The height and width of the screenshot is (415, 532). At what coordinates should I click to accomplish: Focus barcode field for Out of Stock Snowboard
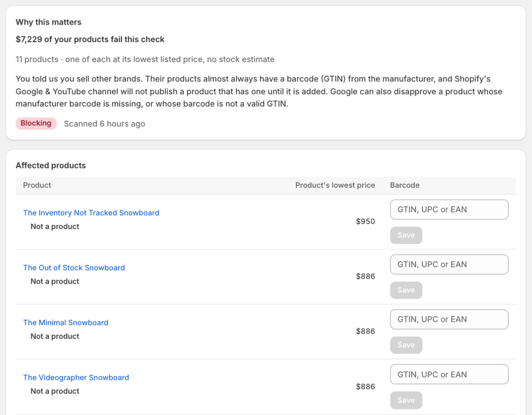pos(449,264)
